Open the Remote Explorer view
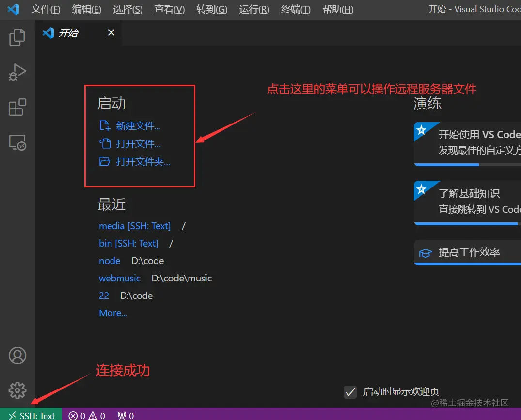The height and width of the screenshot is (420, 521). [17, 142]
